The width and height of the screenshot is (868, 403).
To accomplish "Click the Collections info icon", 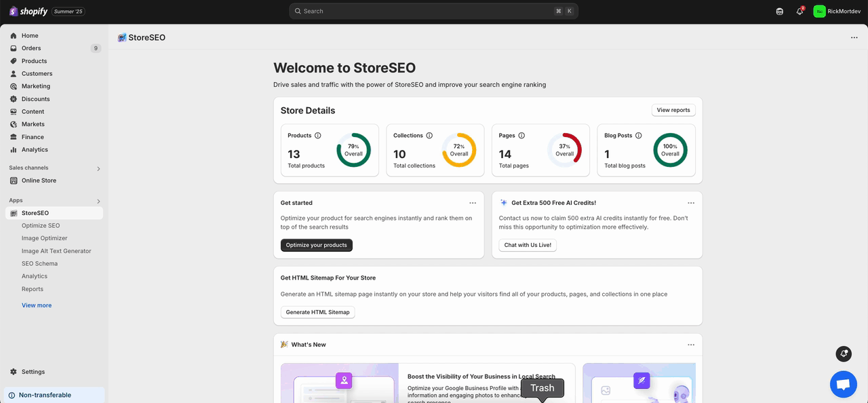I will pyautogui.click(x=429, y=136).
